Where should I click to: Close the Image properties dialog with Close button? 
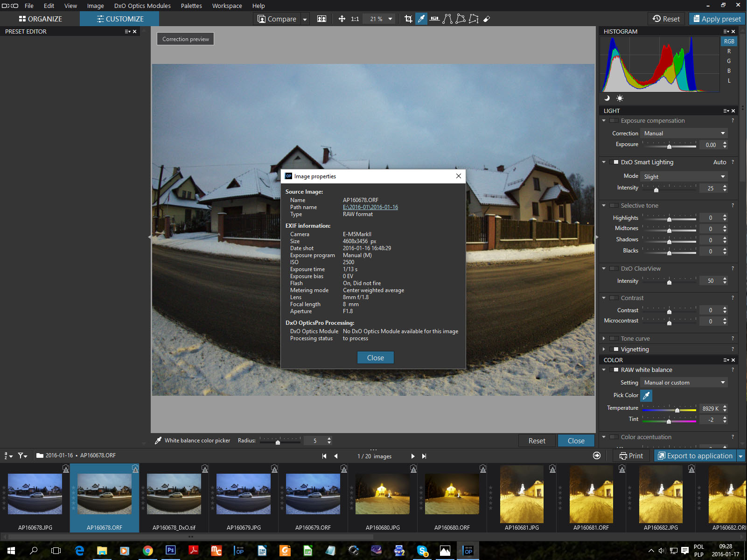pyautogui.click(x=375, y=358)
